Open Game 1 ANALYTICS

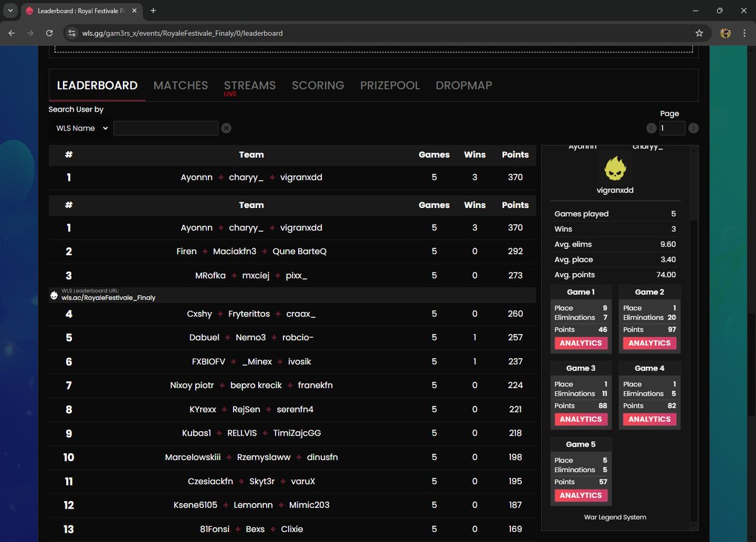tap(581, 343)
